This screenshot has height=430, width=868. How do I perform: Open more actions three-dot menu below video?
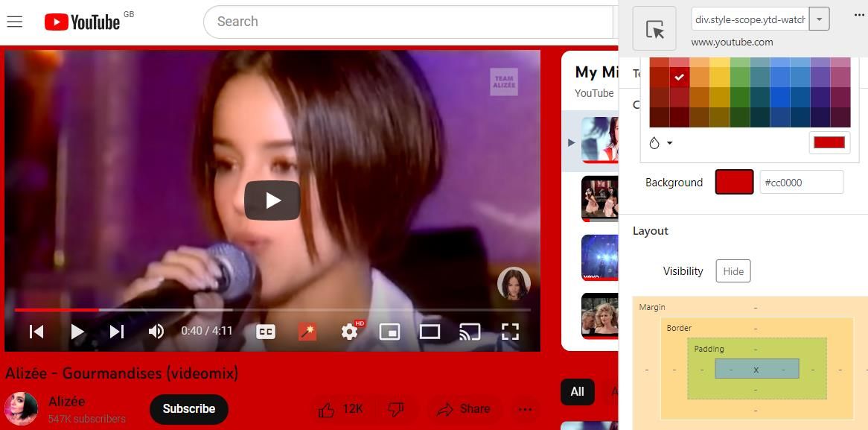tap(525, 409)
